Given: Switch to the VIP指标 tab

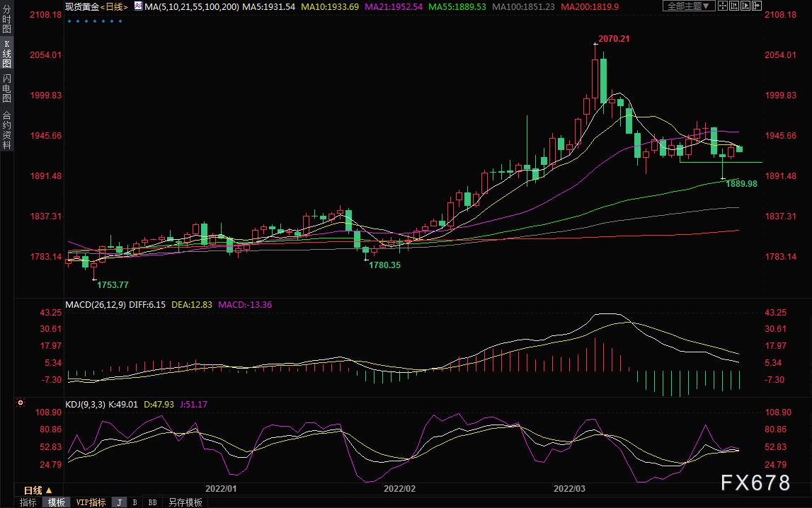Looking at the screenshot, I should pos(91,502).
